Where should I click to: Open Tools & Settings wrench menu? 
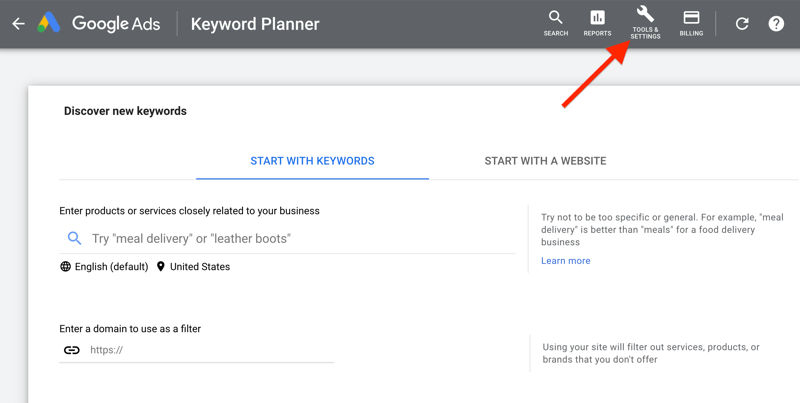(645, 22)
